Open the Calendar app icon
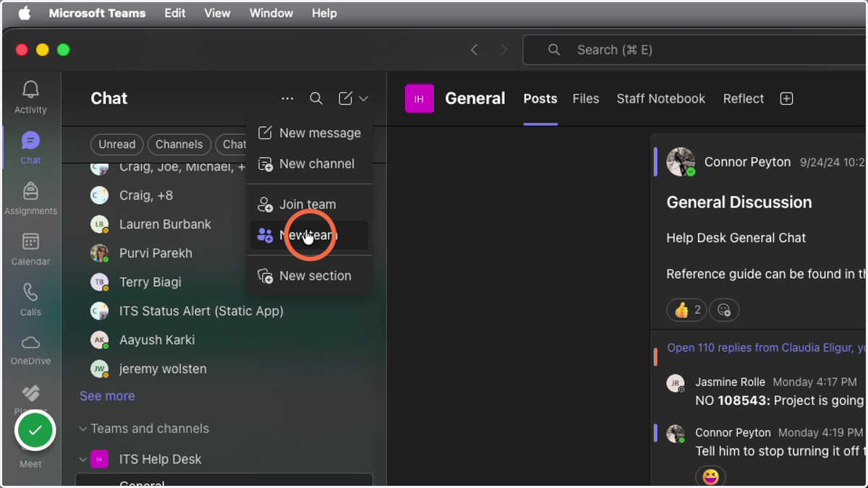Viewport: 868px width, 488px height. point(30,249)
